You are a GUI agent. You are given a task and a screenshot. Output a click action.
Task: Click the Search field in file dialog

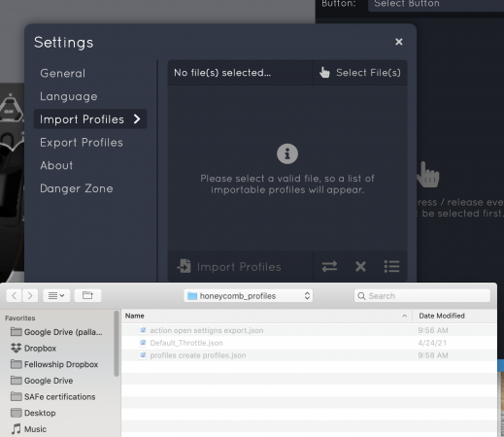[422, 296]
